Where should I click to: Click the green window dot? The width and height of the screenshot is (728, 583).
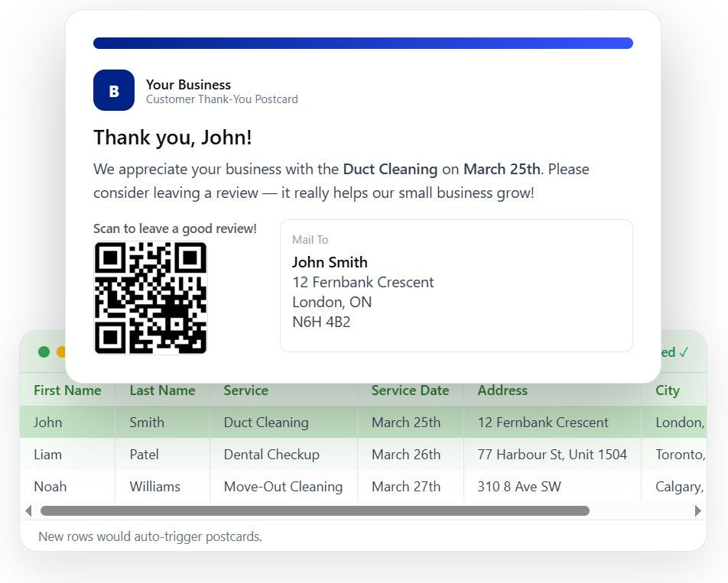pos(44,352)
